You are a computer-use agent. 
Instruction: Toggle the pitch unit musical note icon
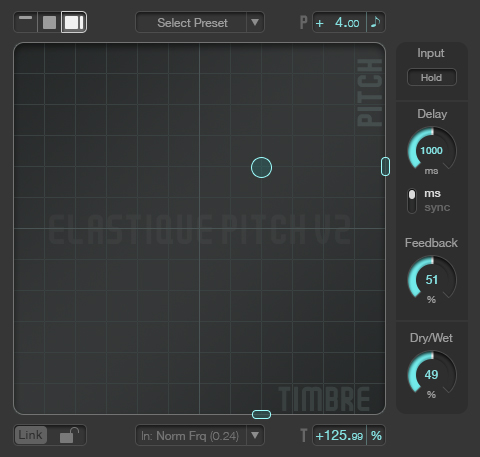[376, 22]
